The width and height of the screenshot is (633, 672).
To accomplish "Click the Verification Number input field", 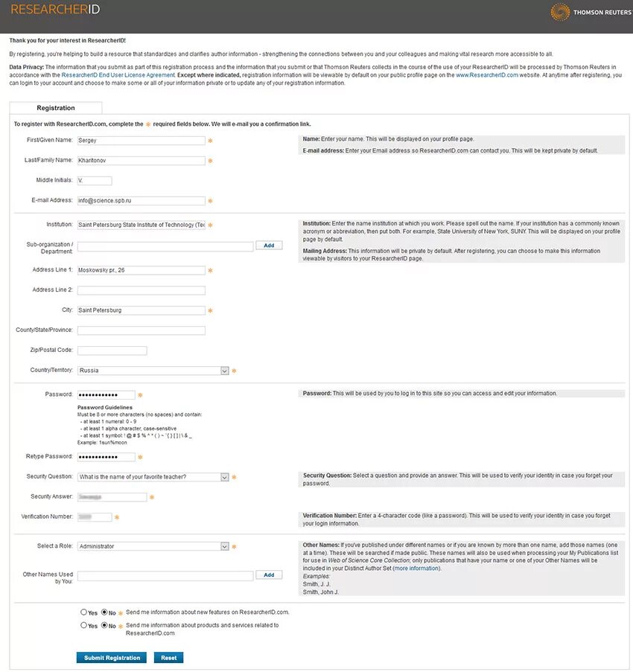I will [x=95, y=516].
